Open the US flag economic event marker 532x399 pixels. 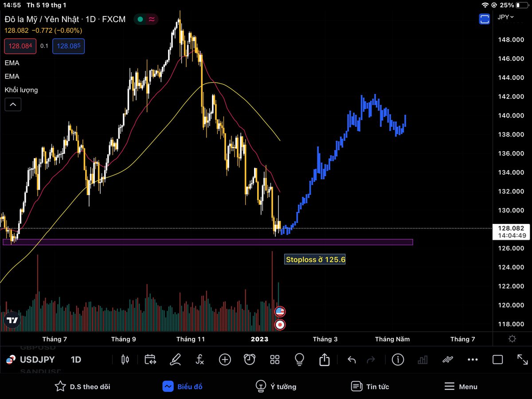pyautogui.click(x=280, y=312)
